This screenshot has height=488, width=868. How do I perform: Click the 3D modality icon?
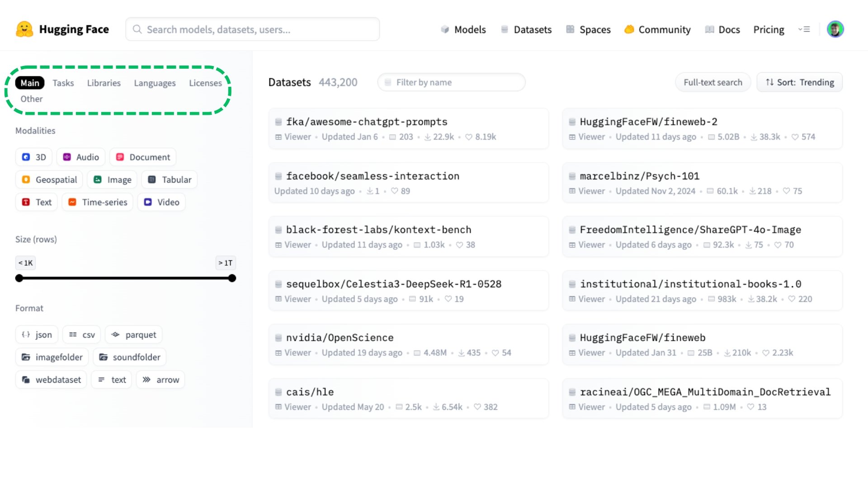pos(26,157)
